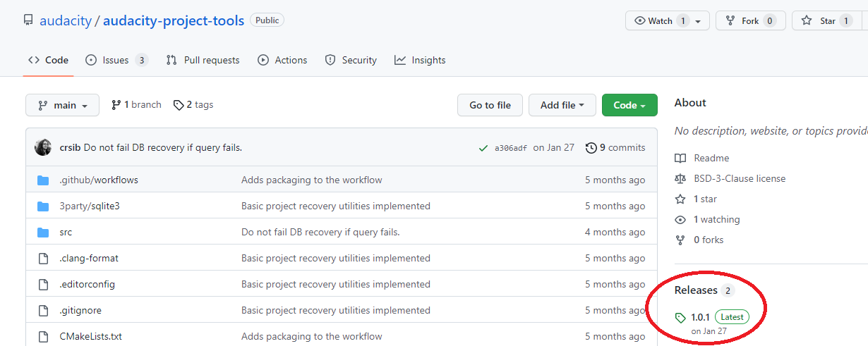Click crsib's avatar image

(x=43, y=147)
